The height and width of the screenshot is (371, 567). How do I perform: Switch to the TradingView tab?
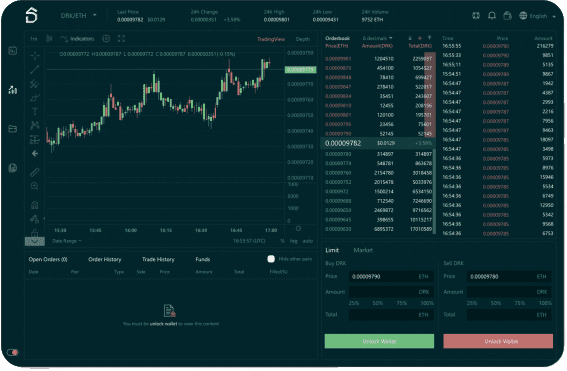(x=271, y=39)
